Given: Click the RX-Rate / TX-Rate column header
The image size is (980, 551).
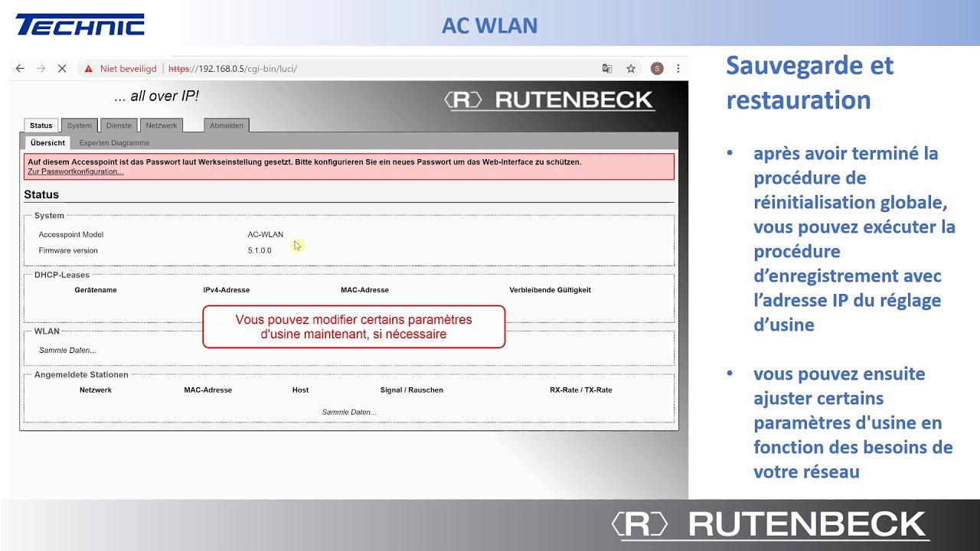Looking at the screenshot, I should [x=581, y=390].
